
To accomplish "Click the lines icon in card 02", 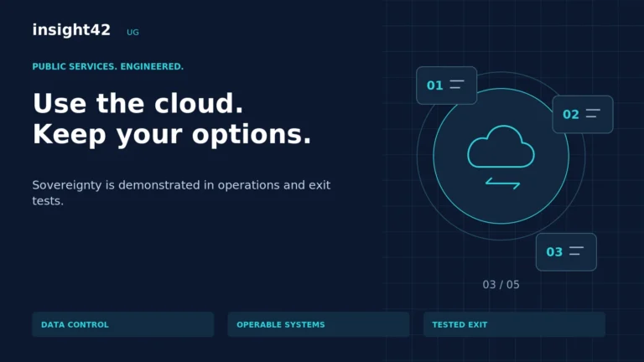I will [x=593, y=113].
